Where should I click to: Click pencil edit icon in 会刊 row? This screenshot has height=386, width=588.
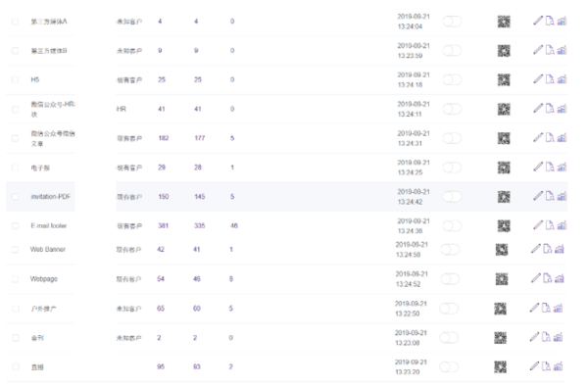pyautogui.click(x=534, y=337)
